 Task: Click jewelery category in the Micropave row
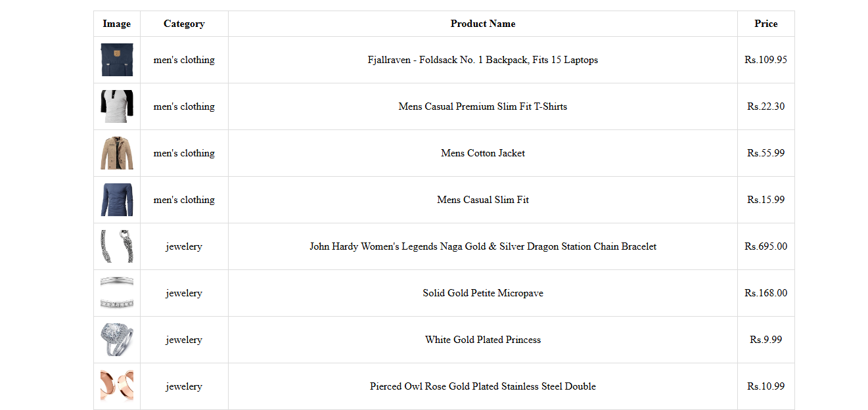(184, 293)
